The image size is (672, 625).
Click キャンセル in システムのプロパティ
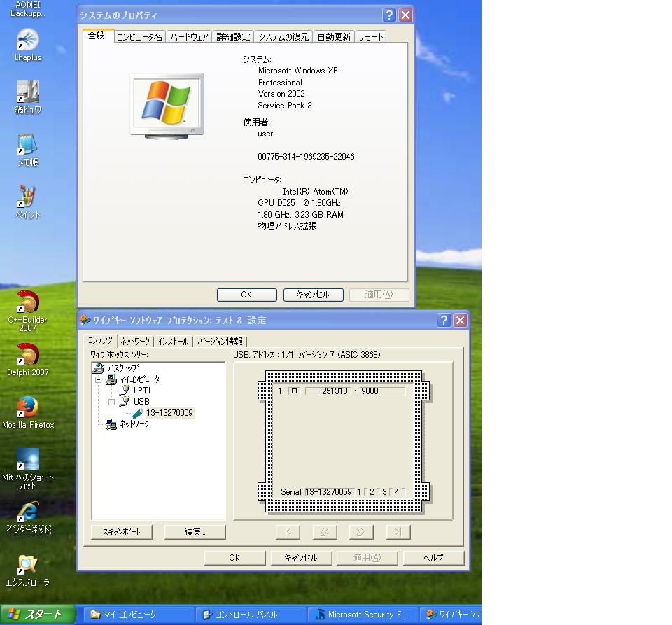pos(313,295)
